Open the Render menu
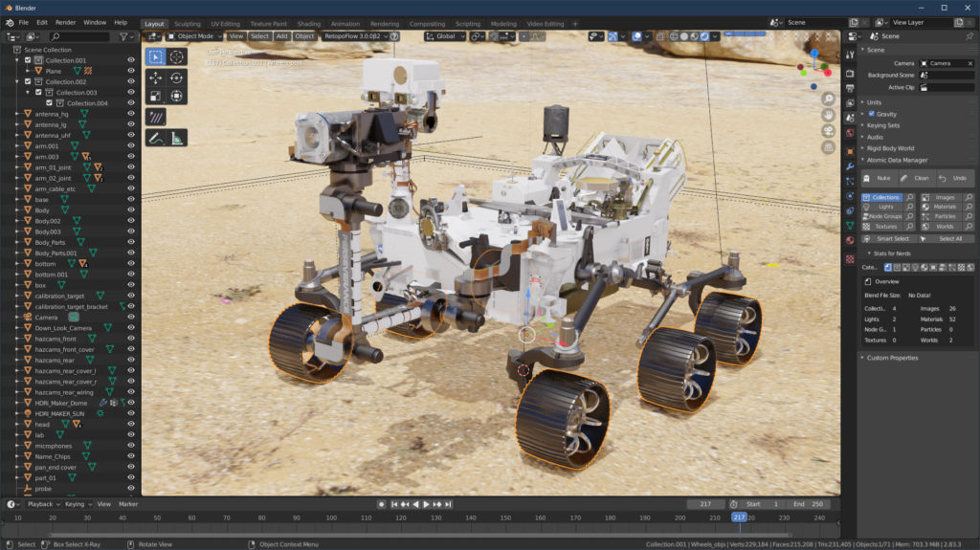The width and height of the screenshot is (980, 550). pos(65,22)
